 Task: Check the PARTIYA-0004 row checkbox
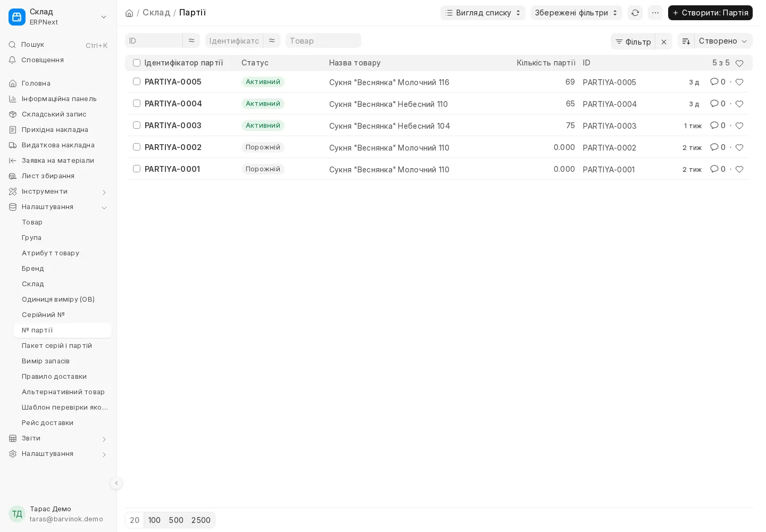coord(137,103)
